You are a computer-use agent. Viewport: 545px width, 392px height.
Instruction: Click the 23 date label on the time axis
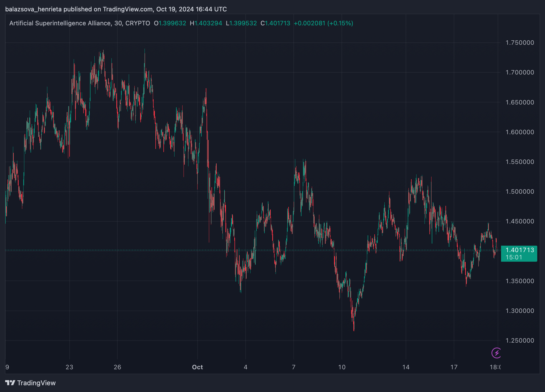coord(69,367)
